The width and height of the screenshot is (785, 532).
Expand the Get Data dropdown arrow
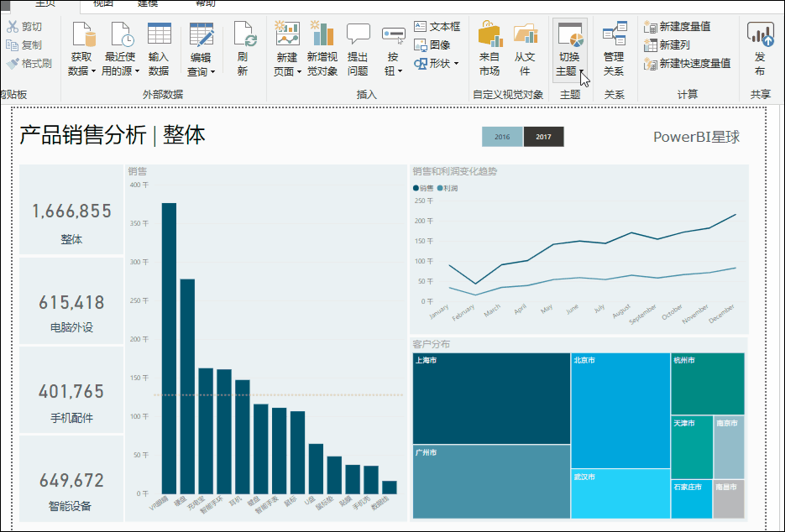click(93, 71)
